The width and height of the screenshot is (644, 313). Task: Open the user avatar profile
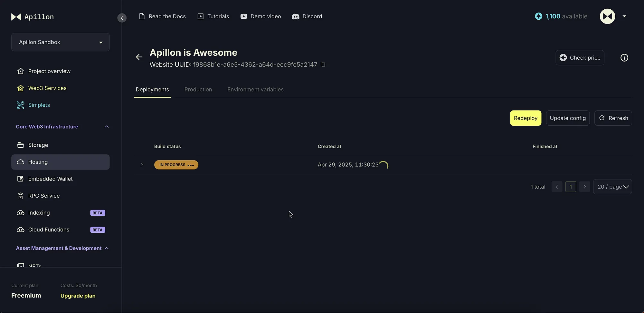pyautogui.click(x=607, y=16)
